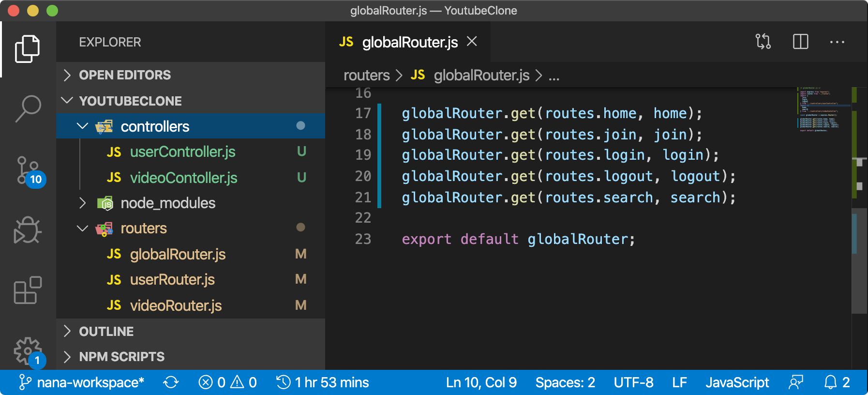Change file encoding UTF-8

[x=633, y=382]
